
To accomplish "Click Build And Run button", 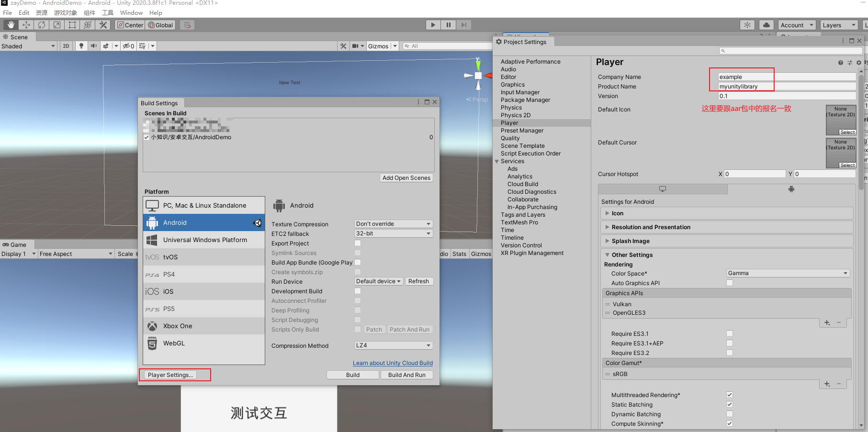I will click(x=407, y=375).
